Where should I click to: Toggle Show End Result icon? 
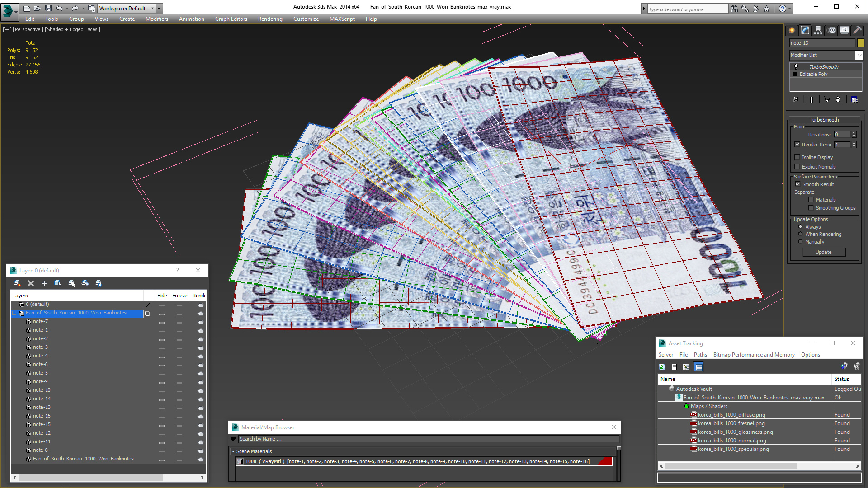click(811, 99)
